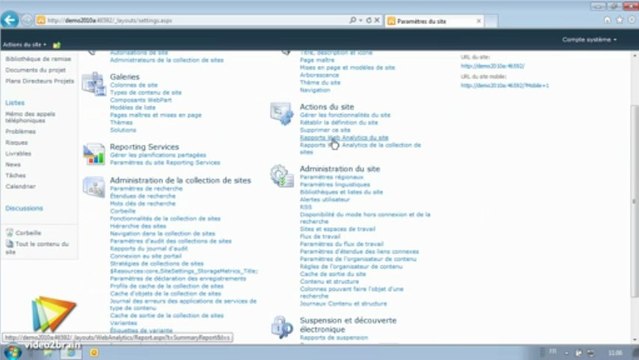639x360 pixels.
Task: Open Tâches list in sidebar
Action: [15, 175]
